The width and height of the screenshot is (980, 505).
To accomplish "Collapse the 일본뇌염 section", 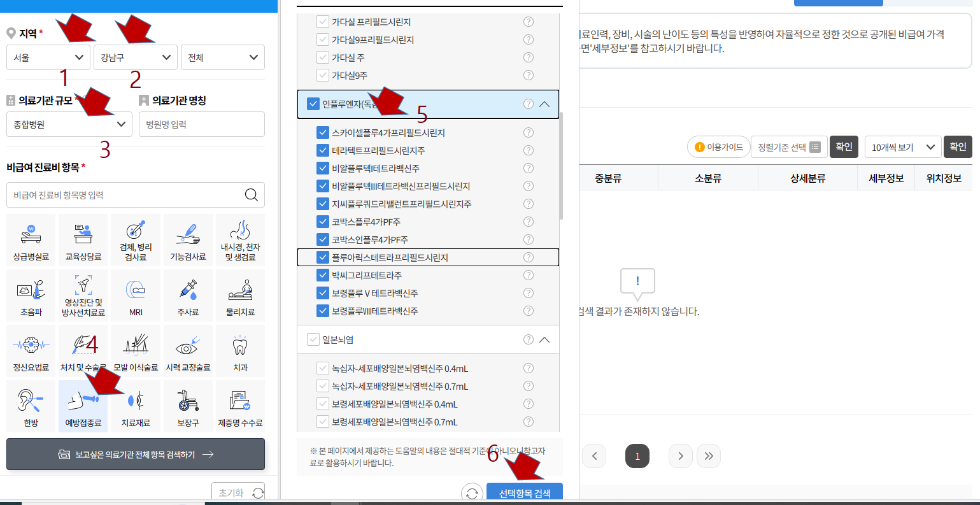I will pyautogui.click(x=544, y=339).
